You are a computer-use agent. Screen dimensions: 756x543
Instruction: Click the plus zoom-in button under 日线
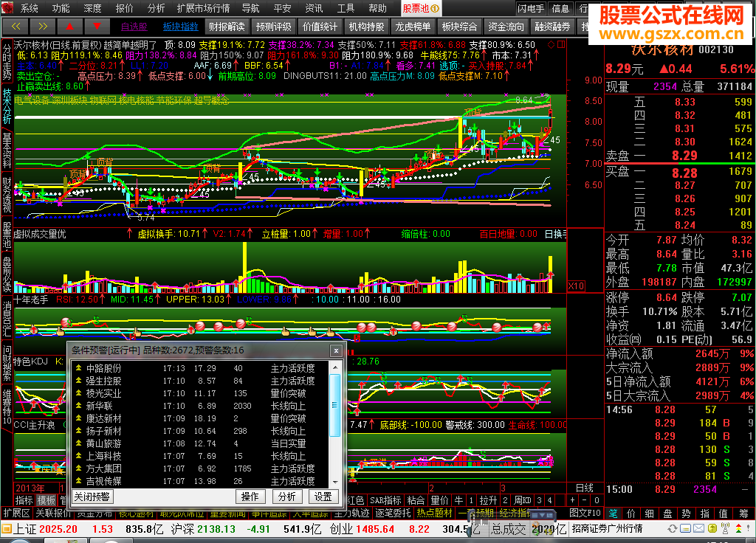click(x=572, y=500)
